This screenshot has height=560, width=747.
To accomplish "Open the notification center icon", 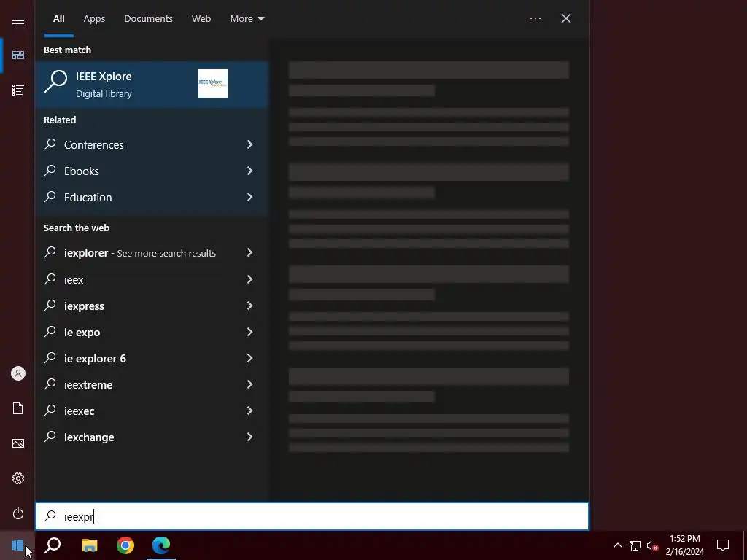I will pyautogui.click(x=723, y=545).
